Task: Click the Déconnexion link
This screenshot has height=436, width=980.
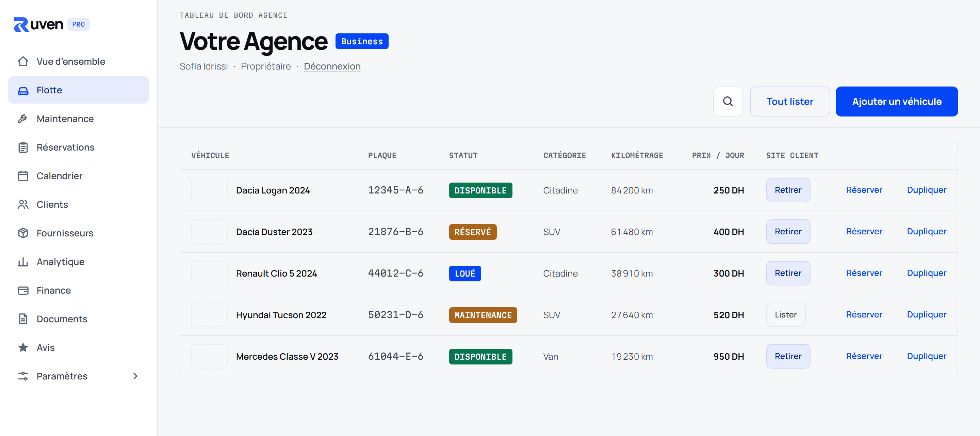Action: point(332,66)
